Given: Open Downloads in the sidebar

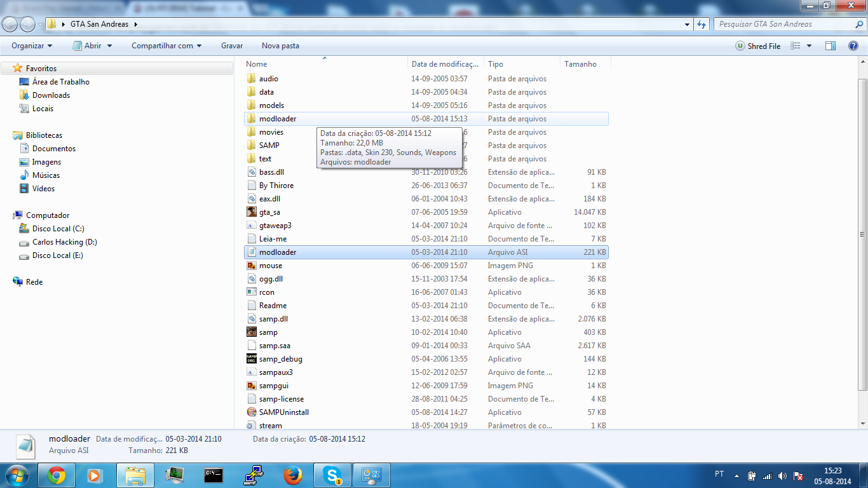Looking at the screenshot, I should tap(51, 95).
